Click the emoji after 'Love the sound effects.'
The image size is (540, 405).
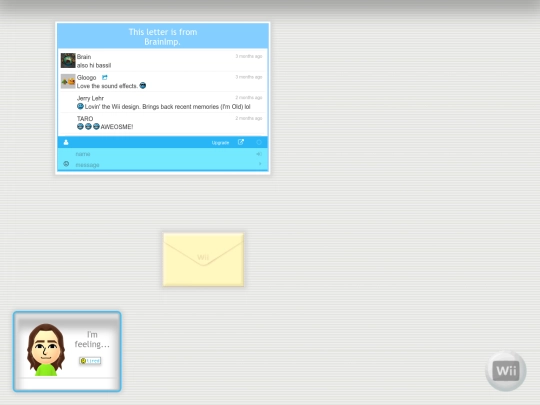coord(143,85)
